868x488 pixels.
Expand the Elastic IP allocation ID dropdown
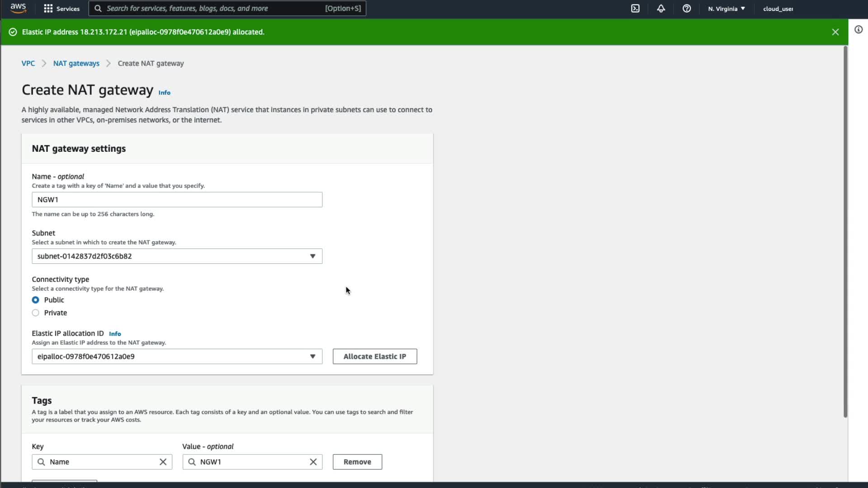pyautogui.click(x=177, y=357)
